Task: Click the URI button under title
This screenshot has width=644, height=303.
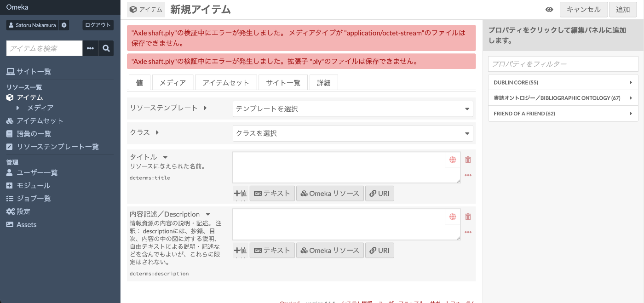Action: 379,194
